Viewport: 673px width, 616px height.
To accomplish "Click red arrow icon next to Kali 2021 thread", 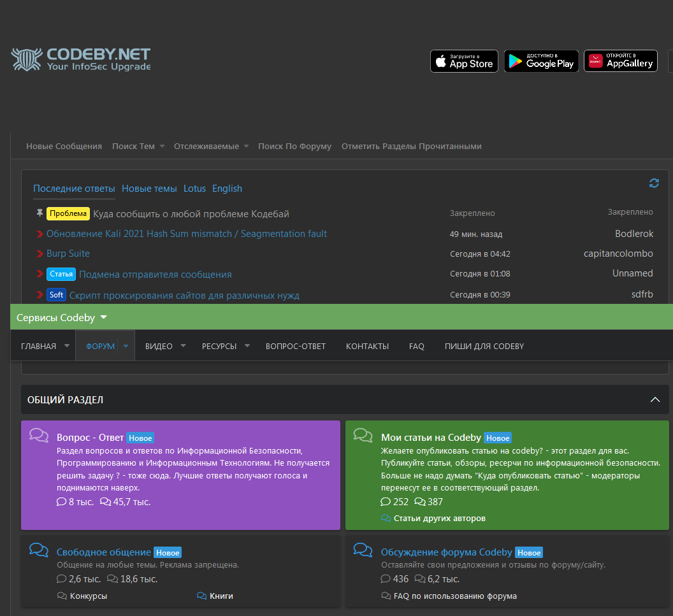I will pos(40,234).
